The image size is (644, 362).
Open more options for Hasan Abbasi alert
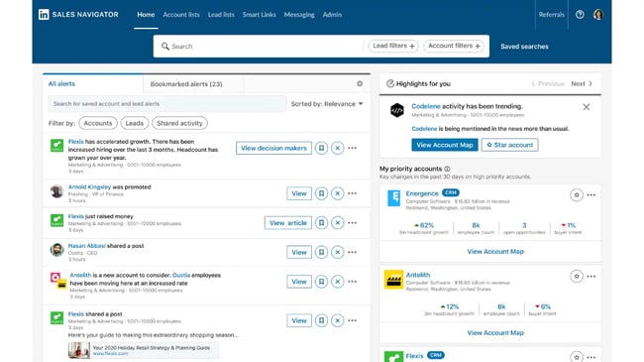(353, 252)
